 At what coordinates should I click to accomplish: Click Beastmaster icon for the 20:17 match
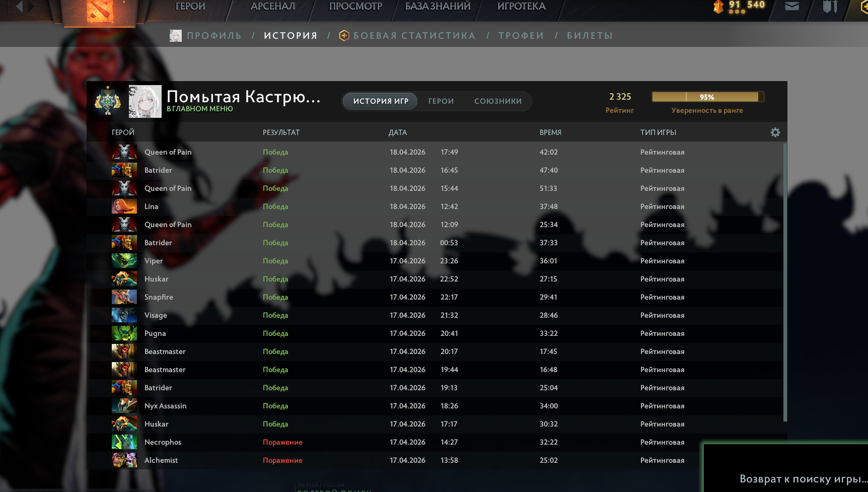(124, 352)
